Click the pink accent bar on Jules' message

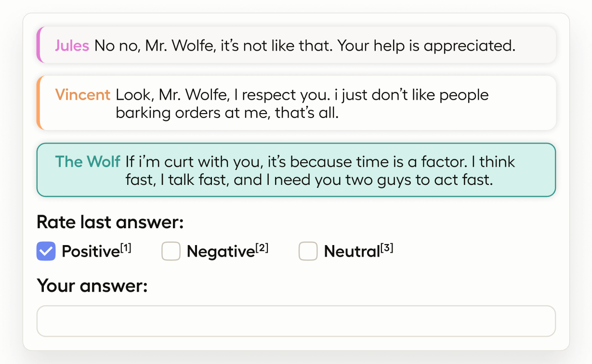point(39,45)
